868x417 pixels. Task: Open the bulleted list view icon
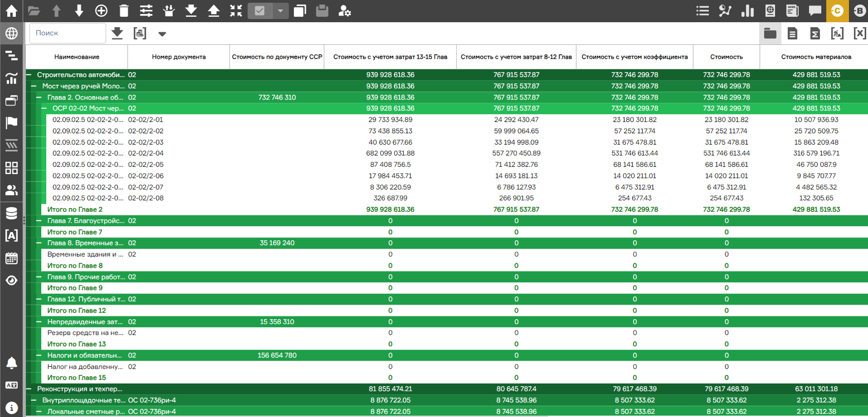pyautogui.click(x=702, y=11)
